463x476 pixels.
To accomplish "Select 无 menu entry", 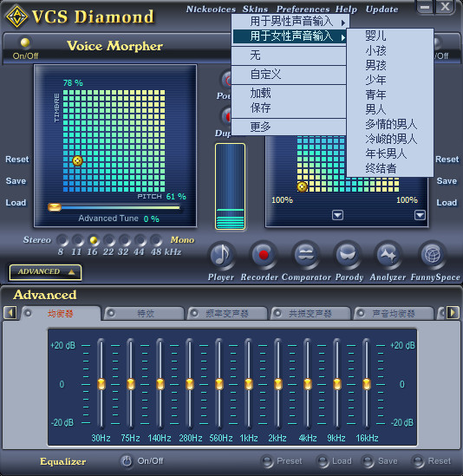I will [x=289, y=55].
